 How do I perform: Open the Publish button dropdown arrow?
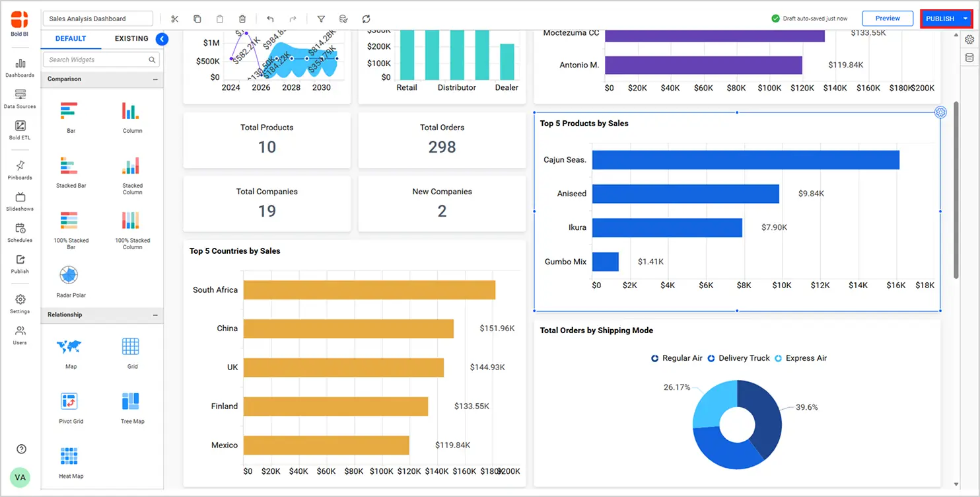coord(965,19)
